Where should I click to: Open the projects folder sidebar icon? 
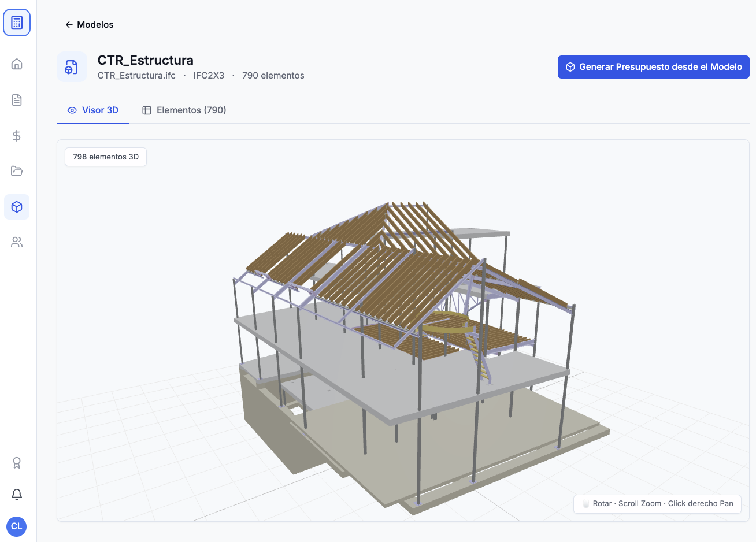pos(17,171)
